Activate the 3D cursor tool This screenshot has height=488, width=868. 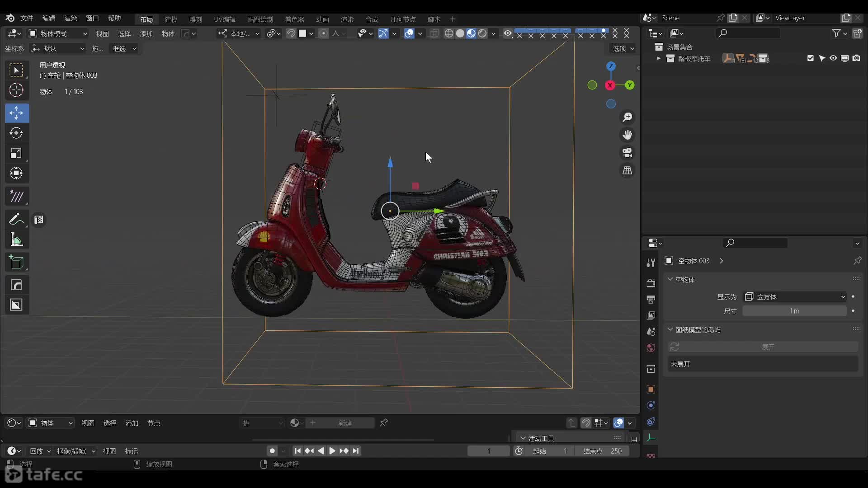click(17, 90)
